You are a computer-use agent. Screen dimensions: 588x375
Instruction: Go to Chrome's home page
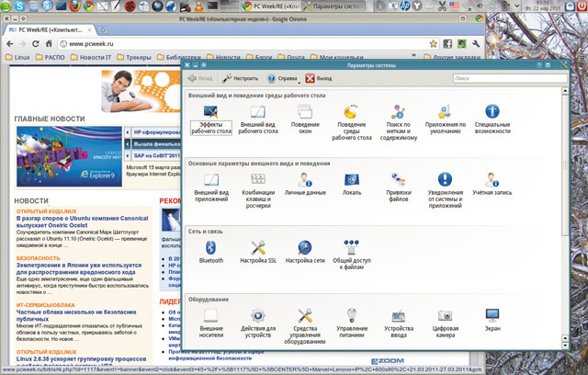tap(49, 44)
